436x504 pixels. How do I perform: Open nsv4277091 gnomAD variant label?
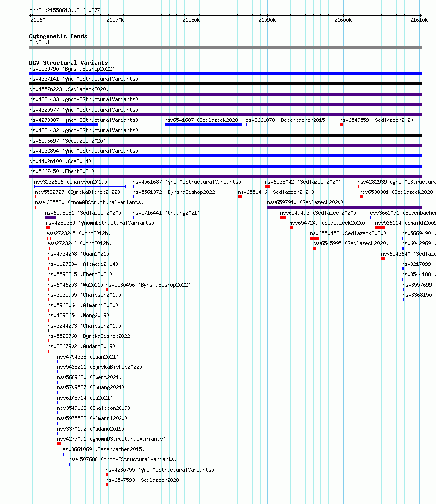111,439
